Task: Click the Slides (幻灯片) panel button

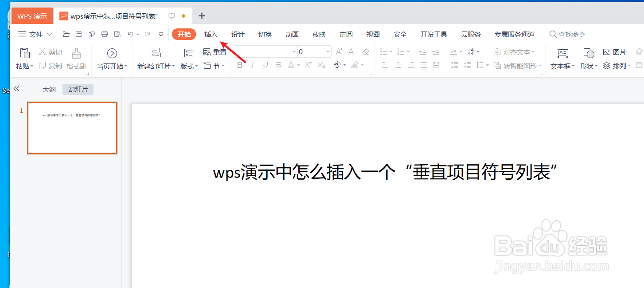Action: 78,89
